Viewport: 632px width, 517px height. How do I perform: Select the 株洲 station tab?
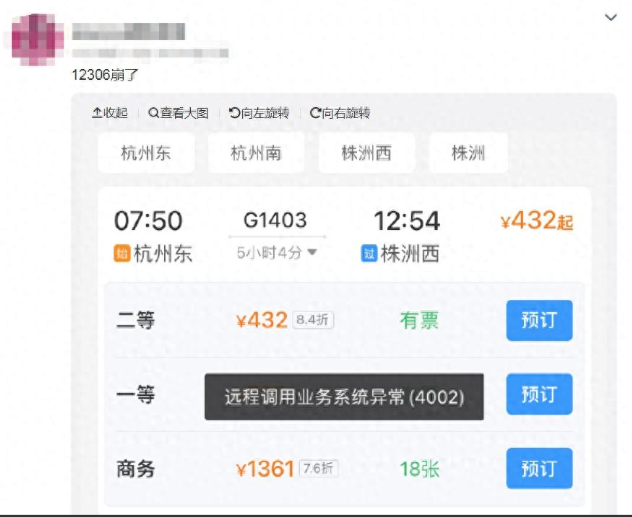pos(468,153)
